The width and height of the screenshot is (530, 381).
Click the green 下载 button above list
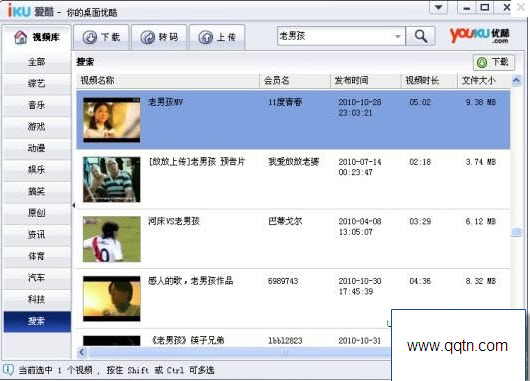coord(493,62)
